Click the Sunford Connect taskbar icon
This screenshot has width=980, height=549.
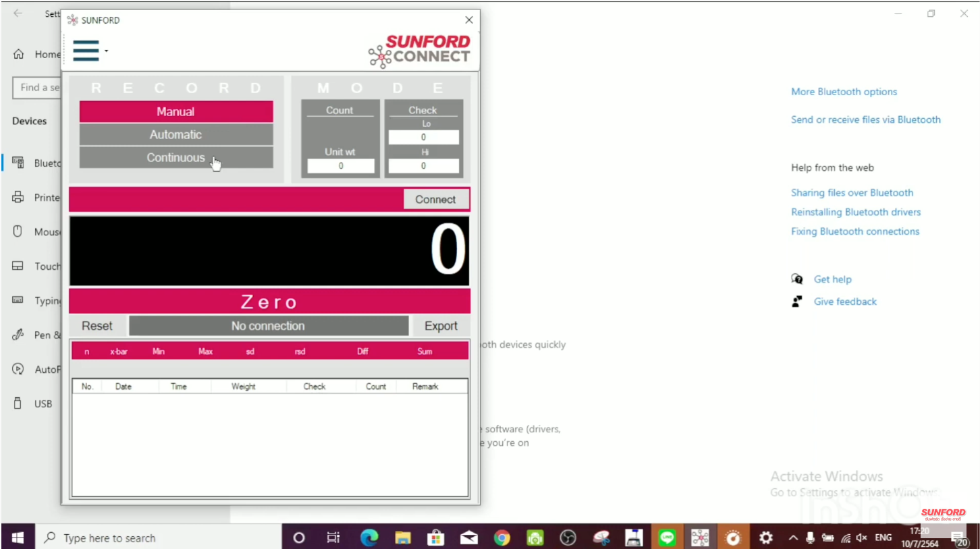point(700,538)
